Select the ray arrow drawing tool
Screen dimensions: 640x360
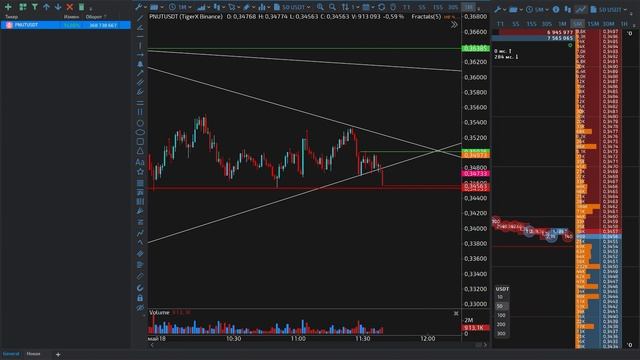click(x=140, y=55)
